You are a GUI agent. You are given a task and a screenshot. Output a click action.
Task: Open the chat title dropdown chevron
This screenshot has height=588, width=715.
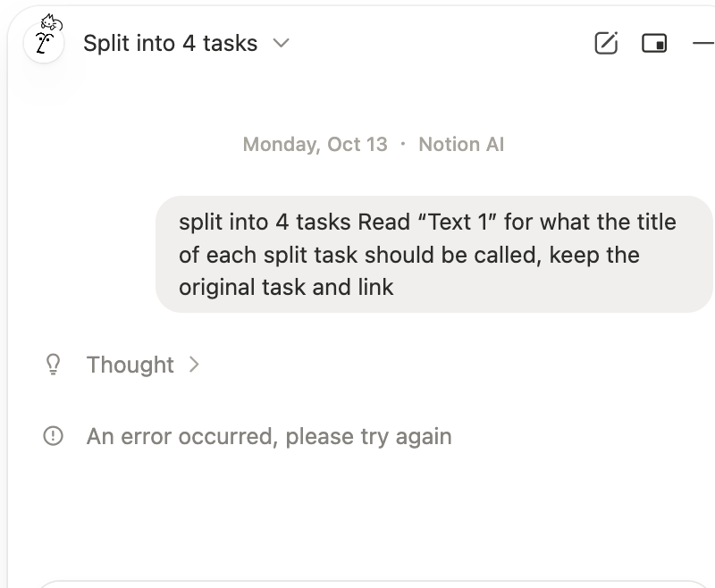point(282,43)
